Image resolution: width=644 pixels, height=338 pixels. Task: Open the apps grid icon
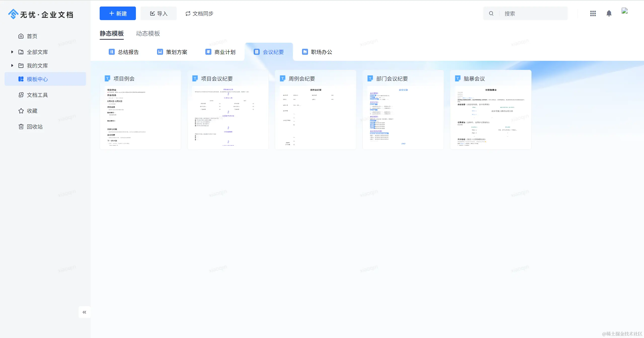(593, 14)
